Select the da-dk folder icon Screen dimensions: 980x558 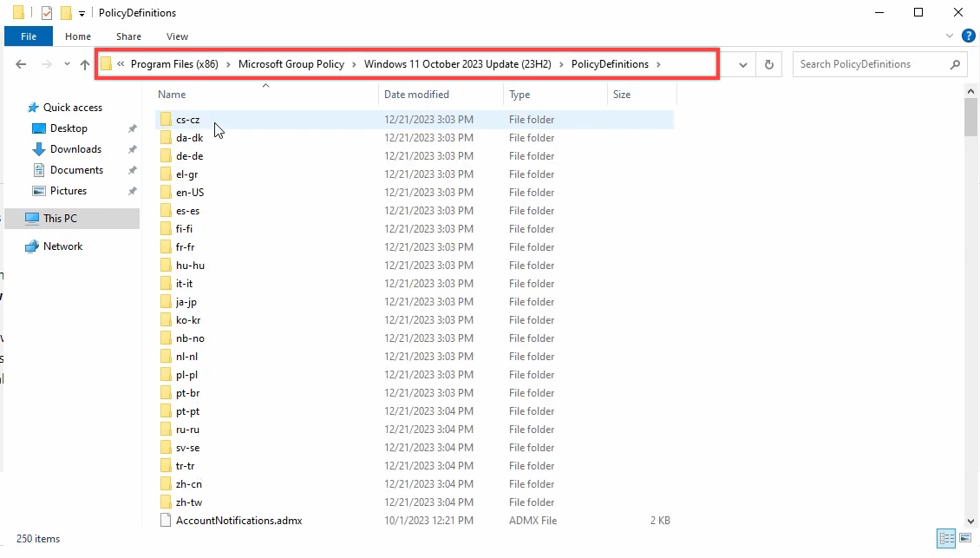[166, 138]
